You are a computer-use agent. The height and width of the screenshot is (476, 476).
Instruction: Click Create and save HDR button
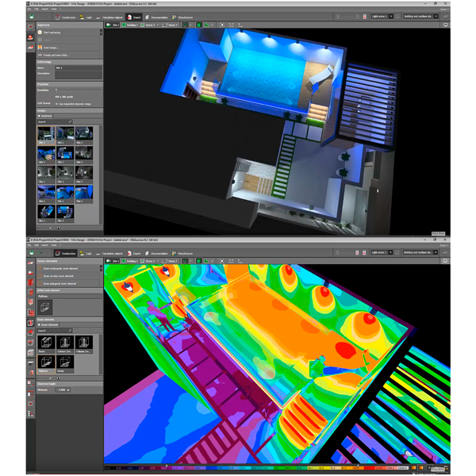pyautogui.click(x=59, y=54)
